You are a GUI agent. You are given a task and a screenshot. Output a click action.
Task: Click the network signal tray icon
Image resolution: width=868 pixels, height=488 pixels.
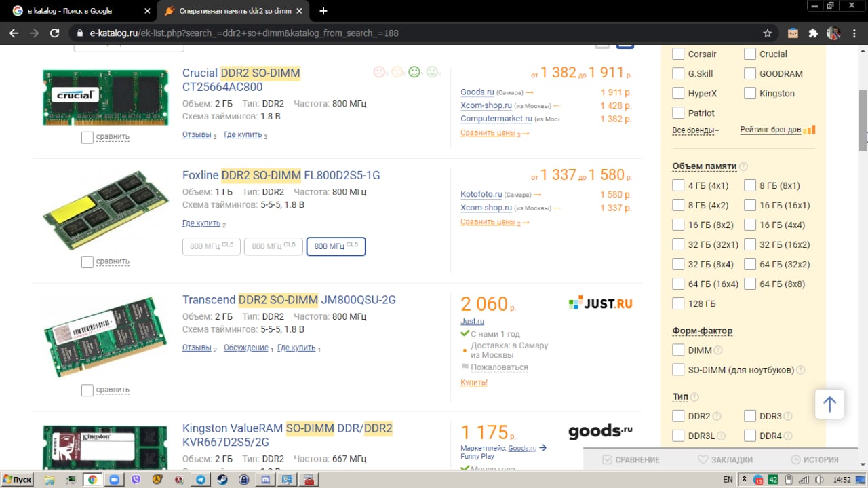804,480
